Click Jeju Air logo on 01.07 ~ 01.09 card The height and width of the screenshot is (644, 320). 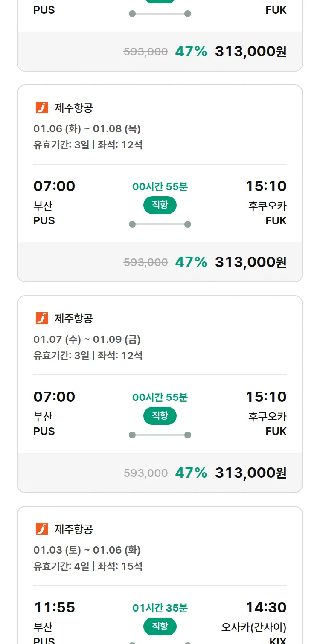pos(42,318)
